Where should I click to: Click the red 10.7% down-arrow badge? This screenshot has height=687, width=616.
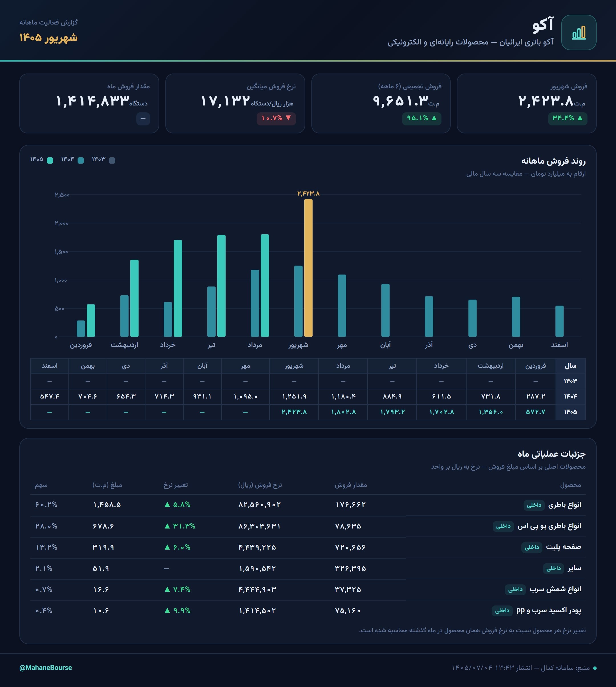(x=276, y=118)
